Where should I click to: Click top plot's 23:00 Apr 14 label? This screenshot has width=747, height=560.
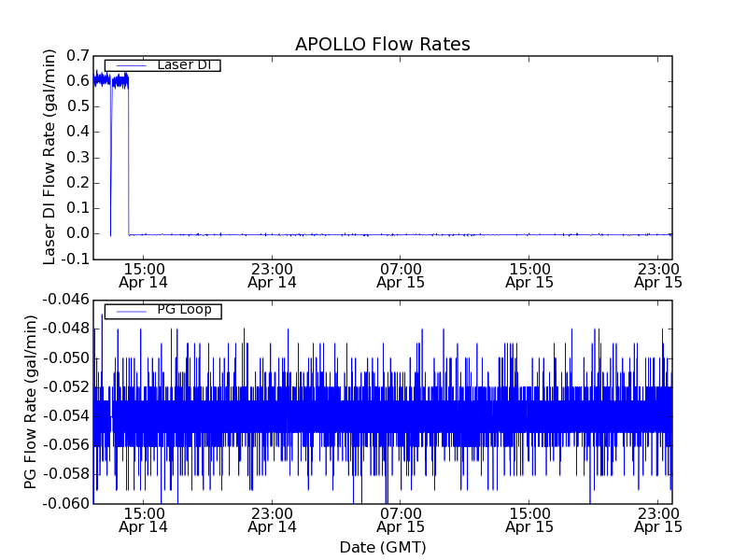(272, 275)
